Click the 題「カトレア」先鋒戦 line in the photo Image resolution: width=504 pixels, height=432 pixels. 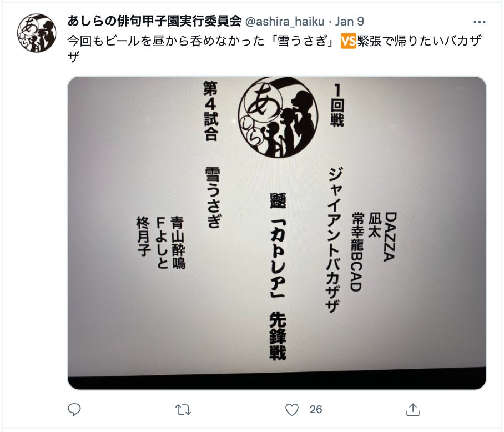pos(278,277)
